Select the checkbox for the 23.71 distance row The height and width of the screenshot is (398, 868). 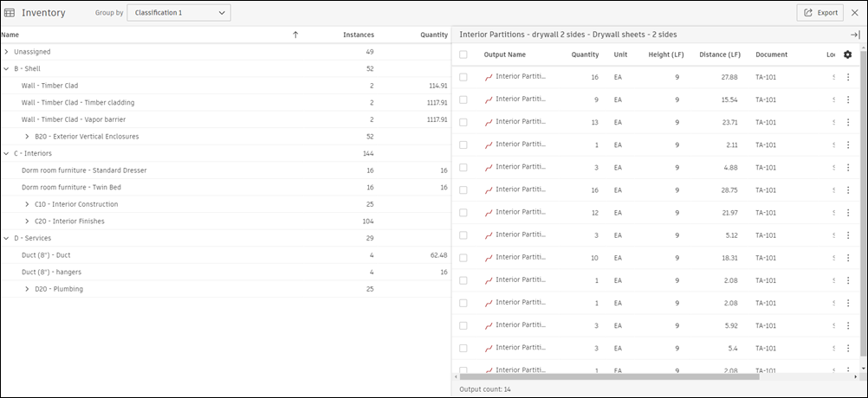coord(463,122)
